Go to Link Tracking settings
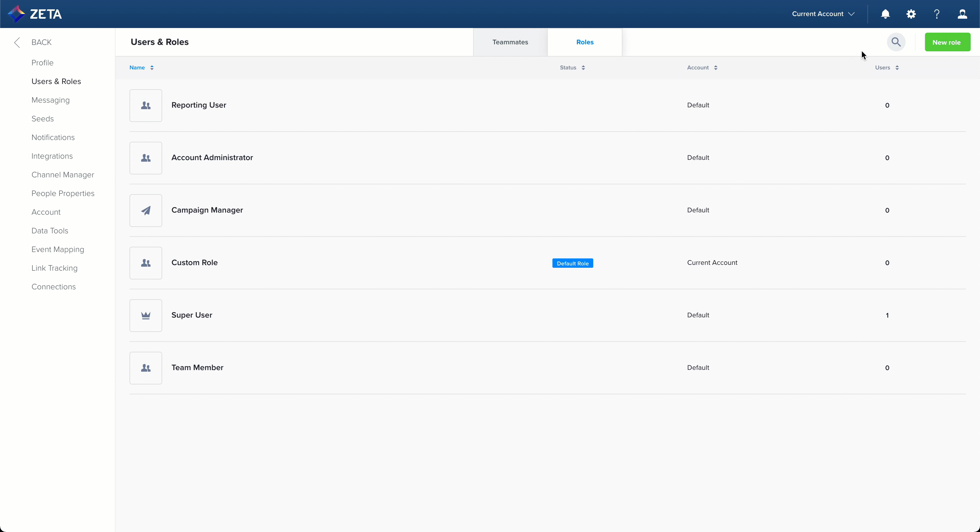This screenshot has height=532, width=980. pyautogui.click(x=55, y=268)
